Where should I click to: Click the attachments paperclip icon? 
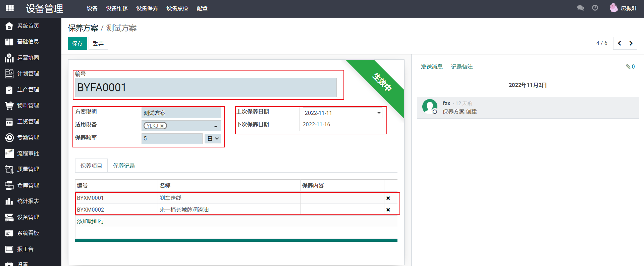pos(628,66)
